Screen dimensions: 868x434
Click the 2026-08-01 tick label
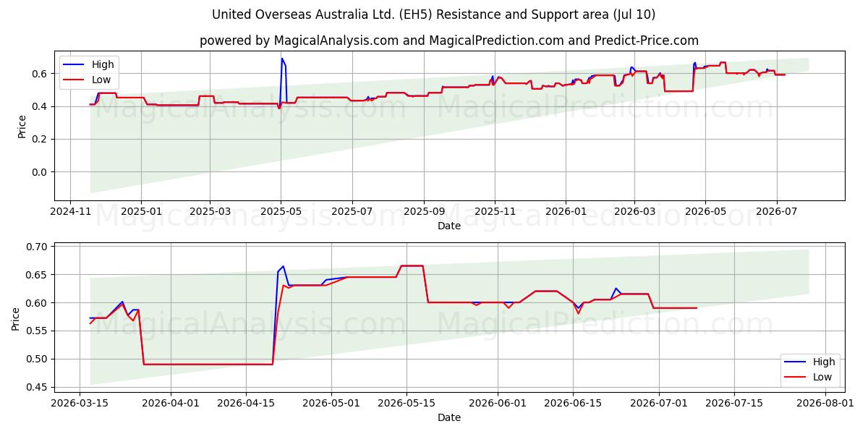click(x=825, y=403)
